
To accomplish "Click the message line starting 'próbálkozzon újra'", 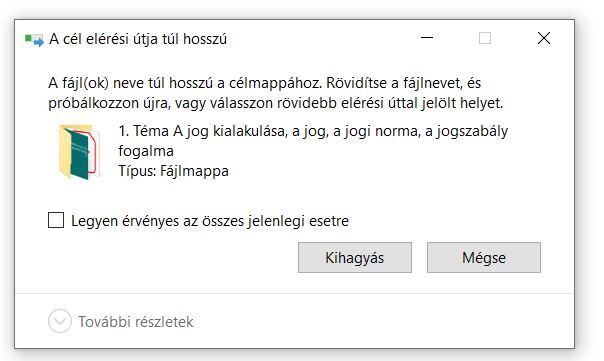I will click(x=275, y=103).
